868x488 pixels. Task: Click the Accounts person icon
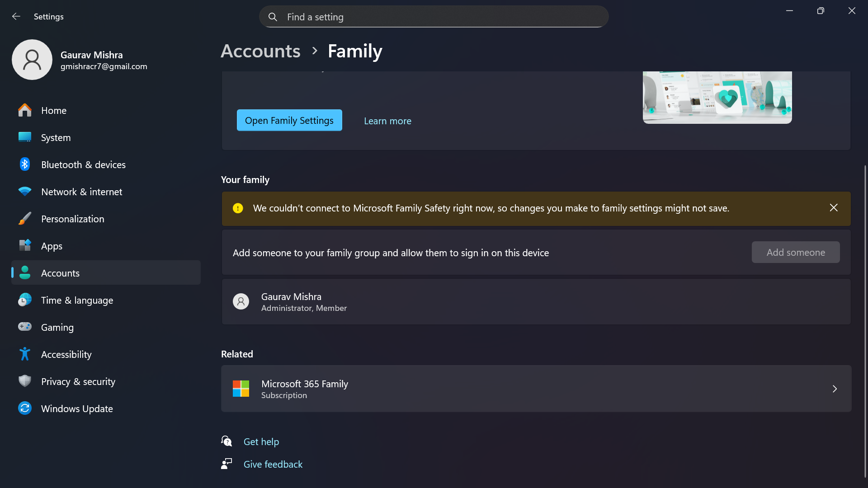25,273
